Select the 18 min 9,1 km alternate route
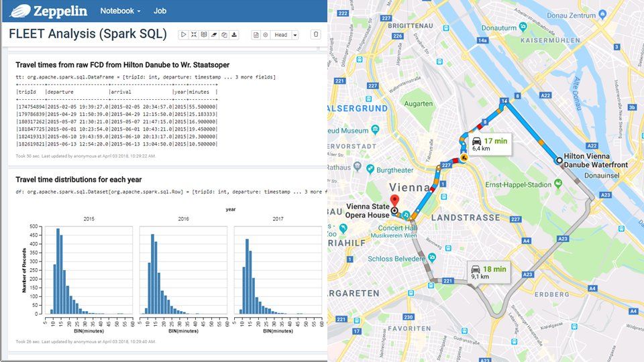Viewport: 644px width, 362px height. (x=489, y=272)
